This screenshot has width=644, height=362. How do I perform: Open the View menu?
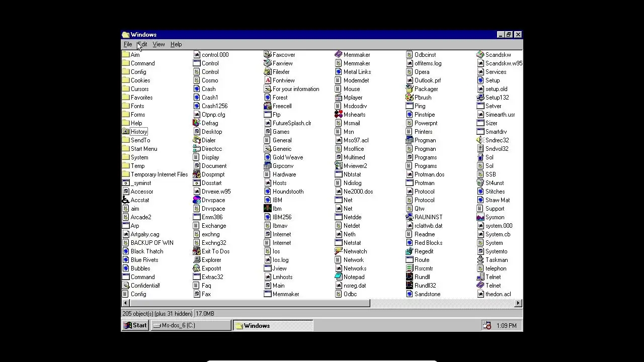tap(158, 44)
